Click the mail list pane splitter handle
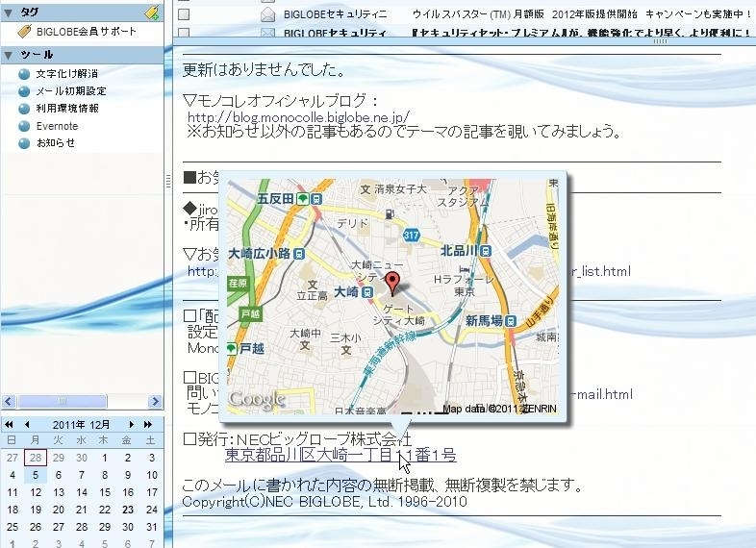Viewport: 756px width, 548px height. click(x=660, y=41)
